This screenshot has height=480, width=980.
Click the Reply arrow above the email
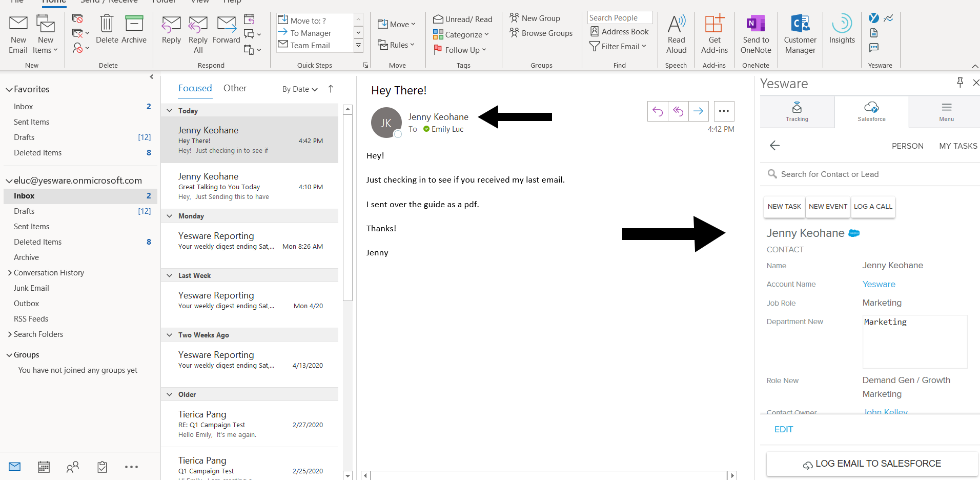658,111
